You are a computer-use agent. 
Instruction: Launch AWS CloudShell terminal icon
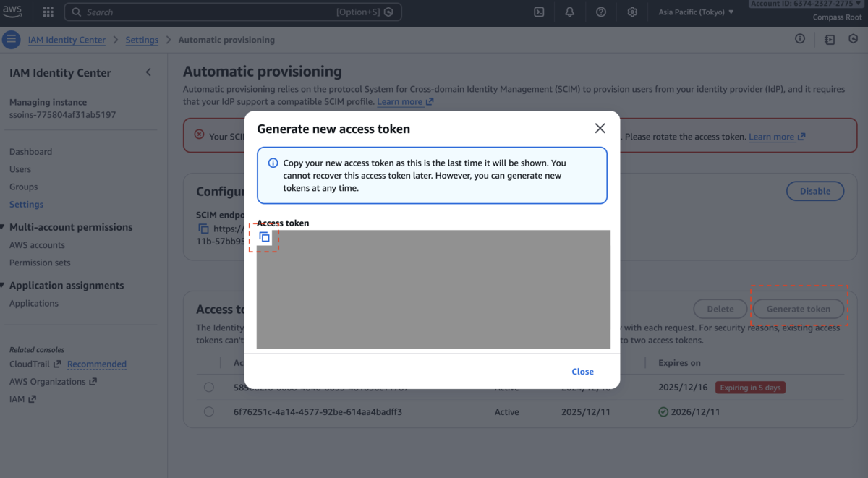539,12
